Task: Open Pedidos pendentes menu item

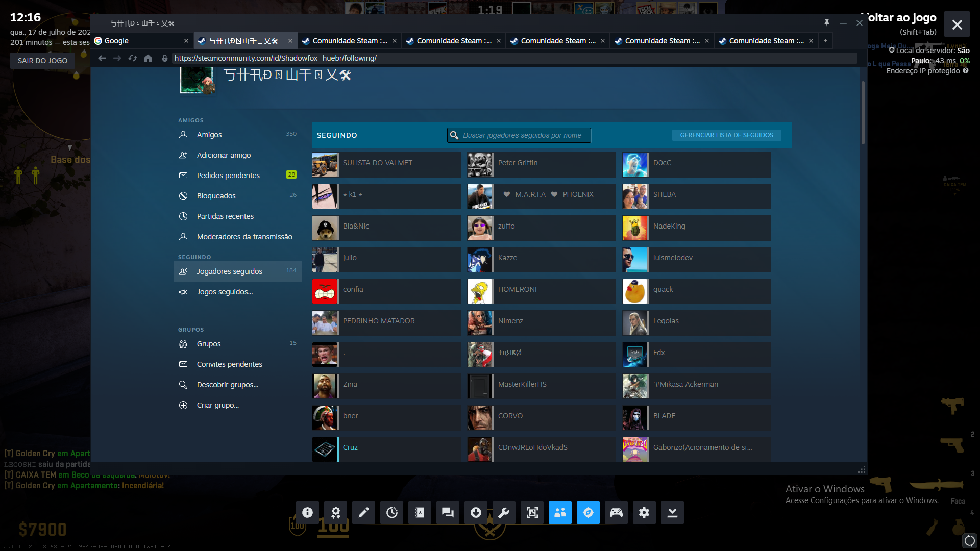Action: pos(228,176)
